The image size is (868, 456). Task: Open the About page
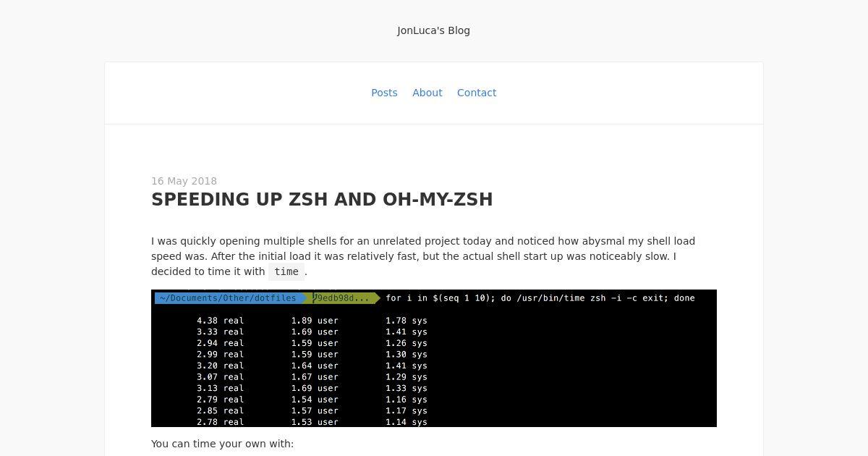427,93
